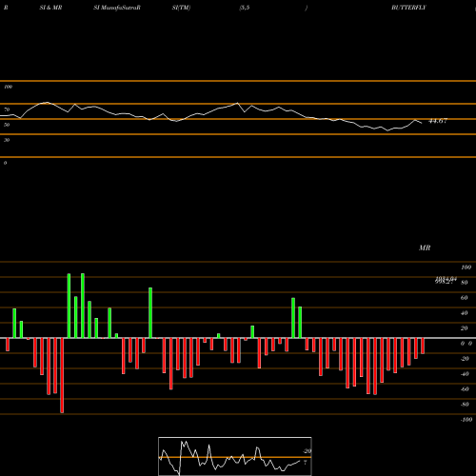Click the MR panel title label
Viewport: 476px width, 476px height.
(425, 248)
